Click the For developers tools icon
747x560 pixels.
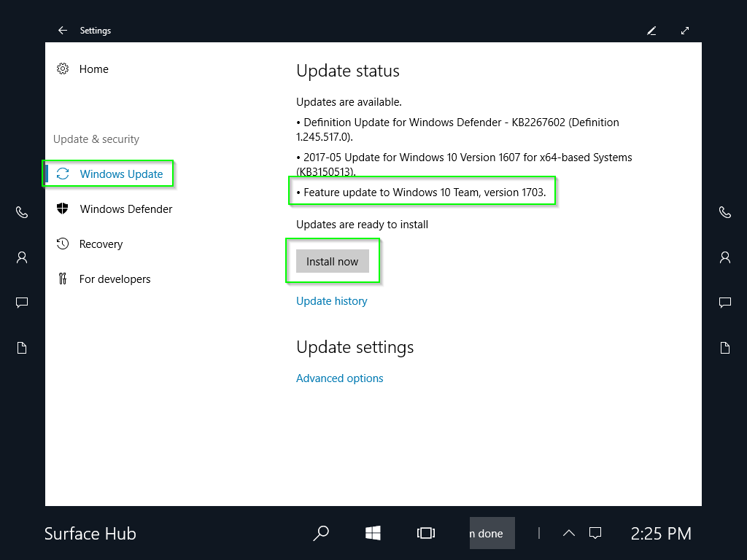63,279
